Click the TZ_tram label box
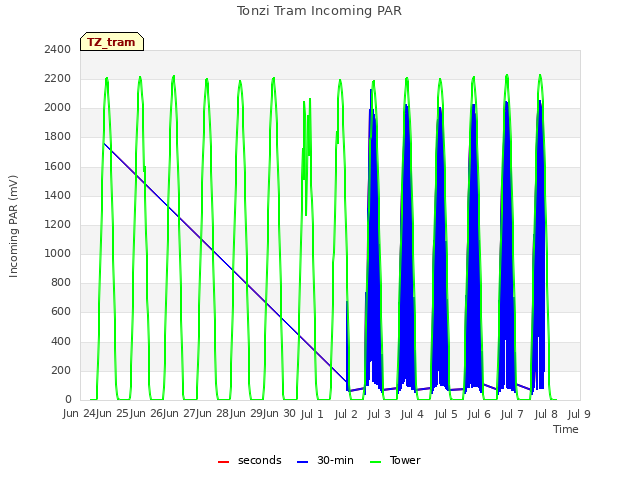This screenshot has width=640, height=480. [112, 42]
